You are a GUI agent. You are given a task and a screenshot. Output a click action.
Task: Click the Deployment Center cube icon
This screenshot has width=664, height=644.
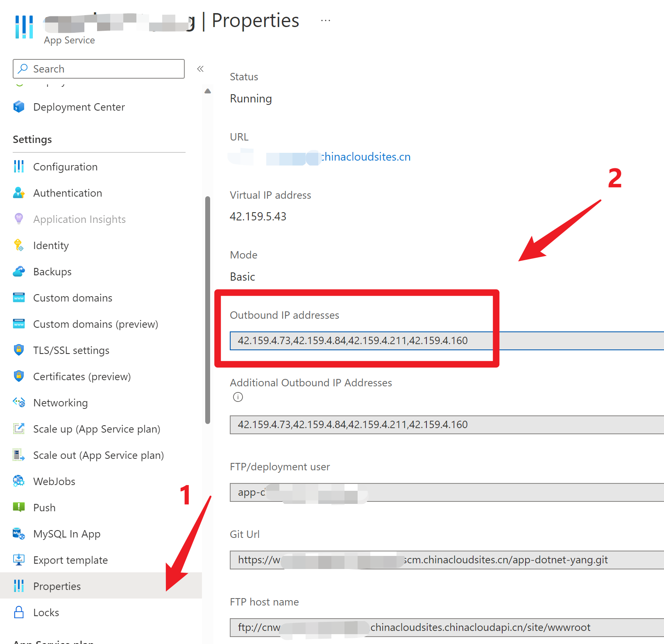coord(19,107)
